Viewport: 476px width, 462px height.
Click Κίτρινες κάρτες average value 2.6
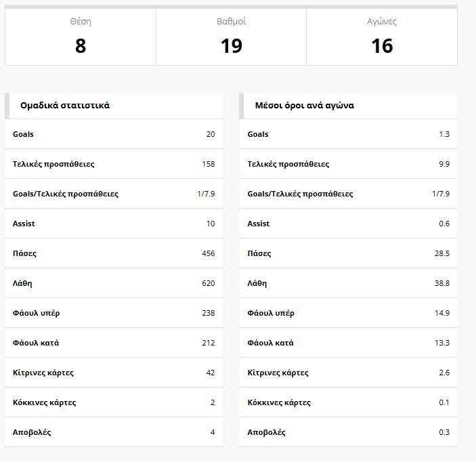pos(443,373)
